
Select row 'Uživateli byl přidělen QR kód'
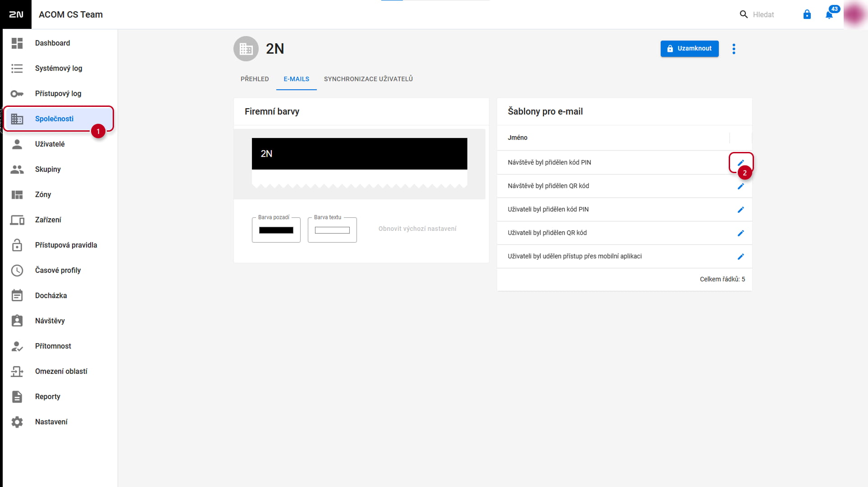coord(625,233)
